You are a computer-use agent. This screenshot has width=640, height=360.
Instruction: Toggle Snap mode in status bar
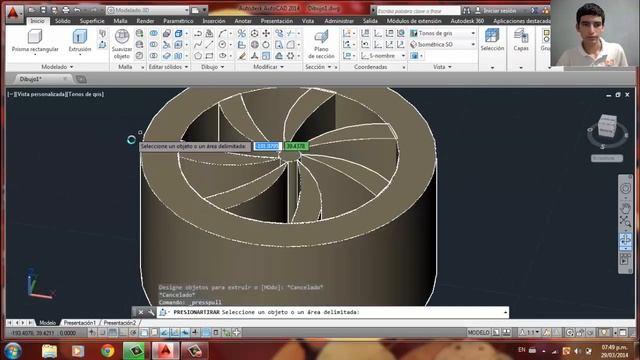103,333
